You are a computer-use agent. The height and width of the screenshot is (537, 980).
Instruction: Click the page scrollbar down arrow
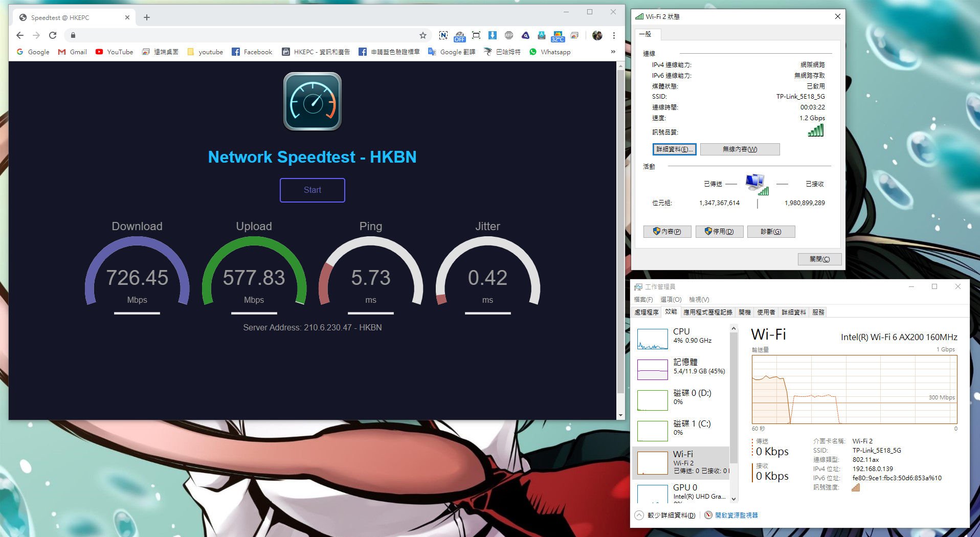620,415
